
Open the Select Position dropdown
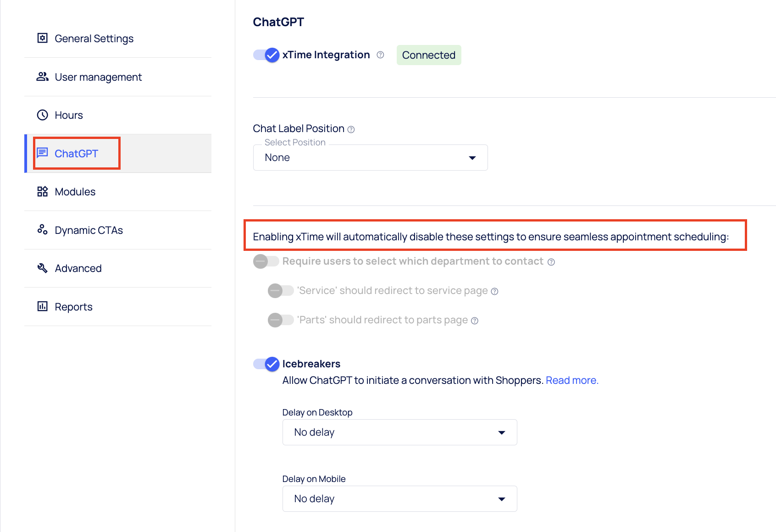point(371,158)
